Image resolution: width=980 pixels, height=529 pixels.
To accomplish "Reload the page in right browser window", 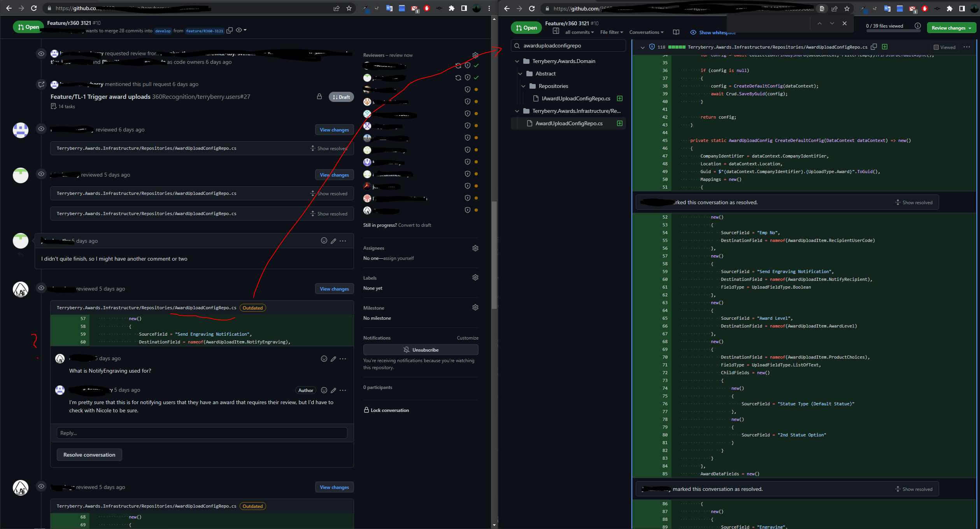I will point(532,9).
